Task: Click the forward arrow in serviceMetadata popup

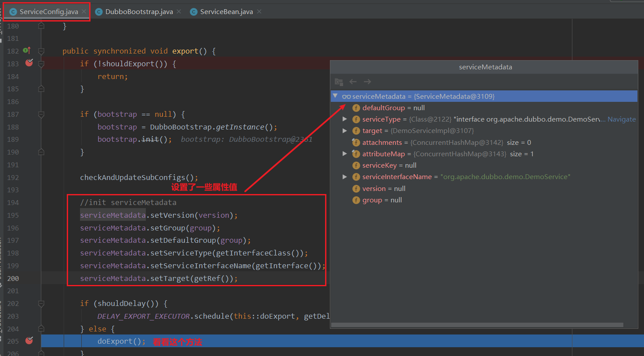Action: (x=367, y=82)
